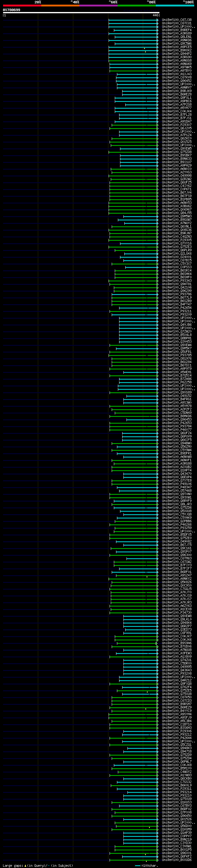Open hit UniRef100_C6TJ38
This screenshot has width=197, height=868.
(x=177, y=20)
